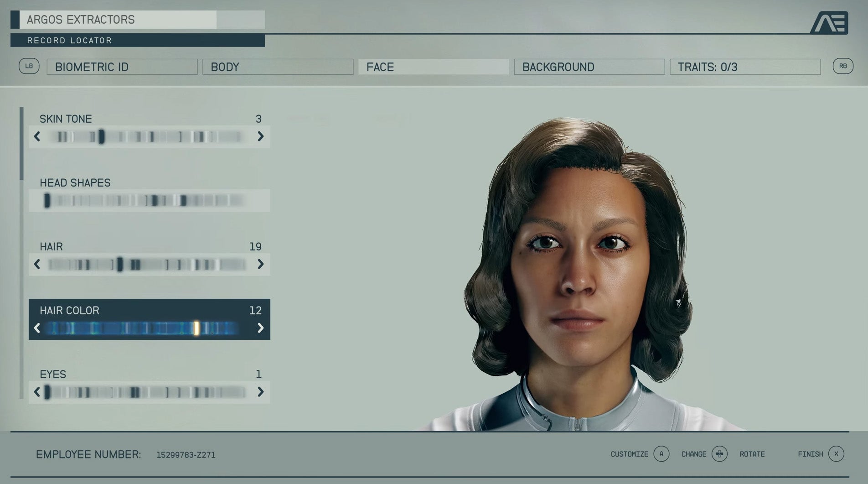Click the Rotate label
868x484 pixels.
752,454
